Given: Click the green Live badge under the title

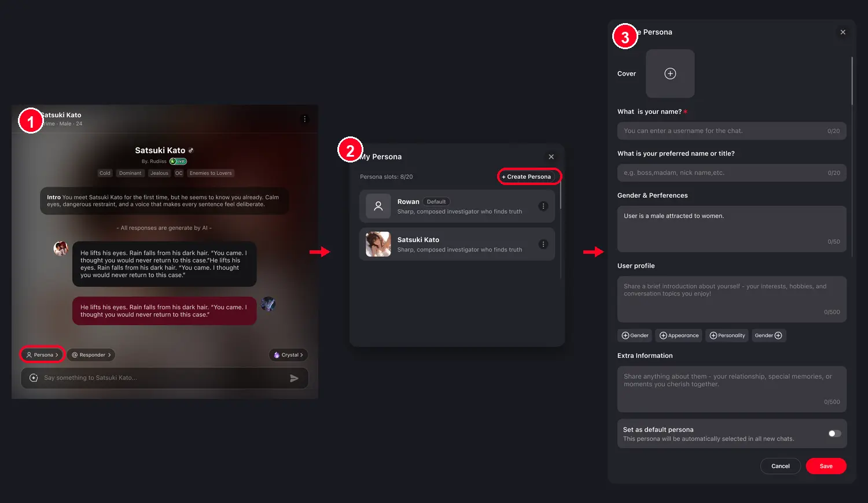Looking at the screenshot, I should tap(178, 161).
